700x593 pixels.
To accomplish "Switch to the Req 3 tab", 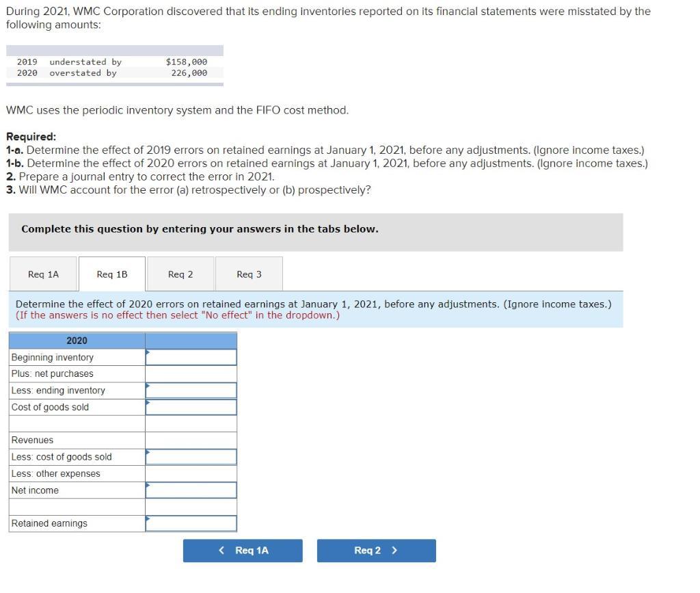I will point(249,274).
